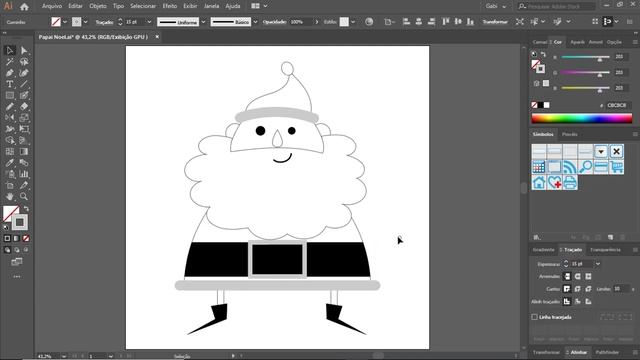
Task: Click the hex color value field
Action: pyautogui.click(x=617, y=105)
